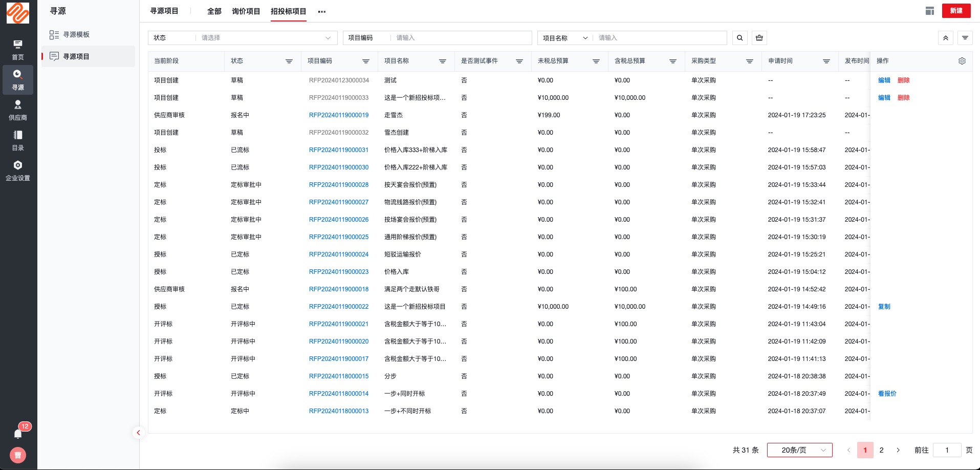980x470 pixels.
Task: Go to next page arrow
Action: (898, 450)
